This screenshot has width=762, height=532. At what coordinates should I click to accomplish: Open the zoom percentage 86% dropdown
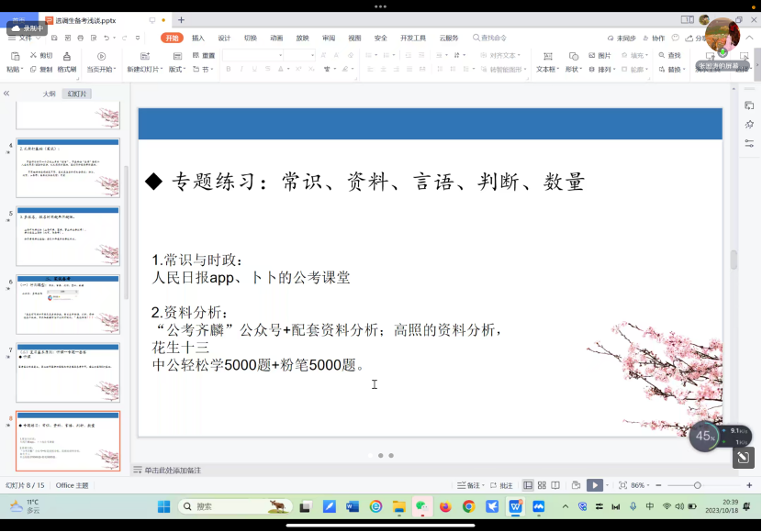click(x=641, y=485)
